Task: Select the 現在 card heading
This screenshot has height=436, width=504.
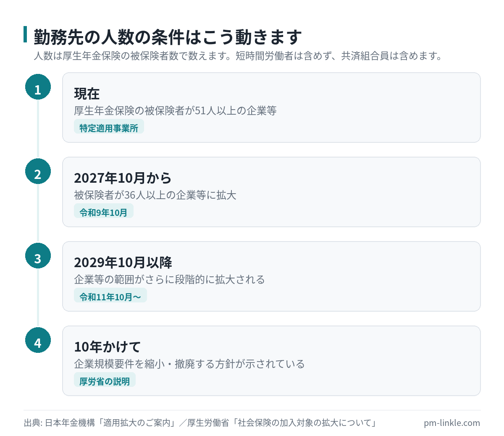Action: point(87,94)
